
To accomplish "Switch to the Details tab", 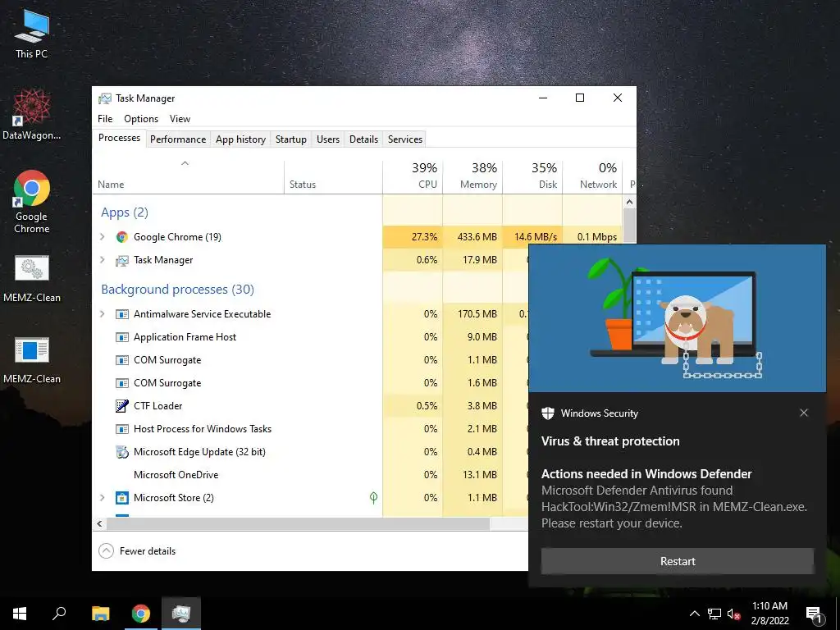I will click(363, 139).
